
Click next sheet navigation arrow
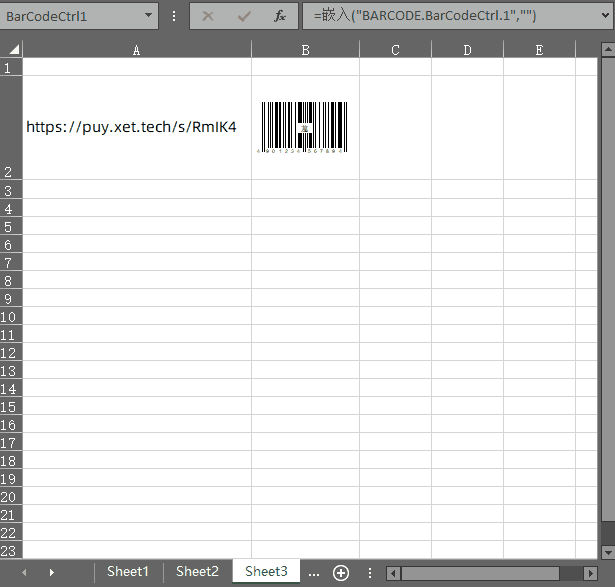click(52, 572)
